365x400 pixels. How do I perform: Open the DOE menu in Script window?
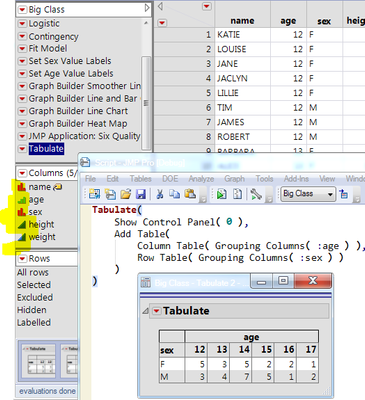click(x=170, y=179)
